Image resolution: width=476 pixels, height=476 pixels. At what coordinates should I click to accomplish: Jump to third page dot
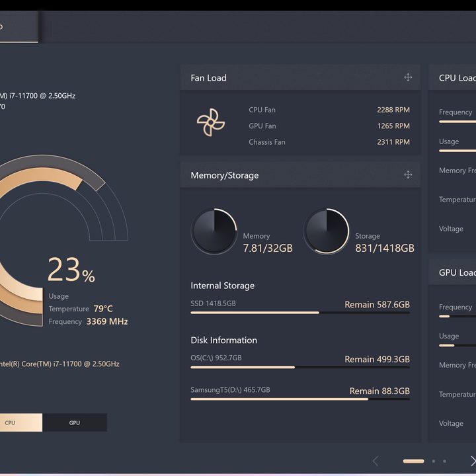coord(444,461)
